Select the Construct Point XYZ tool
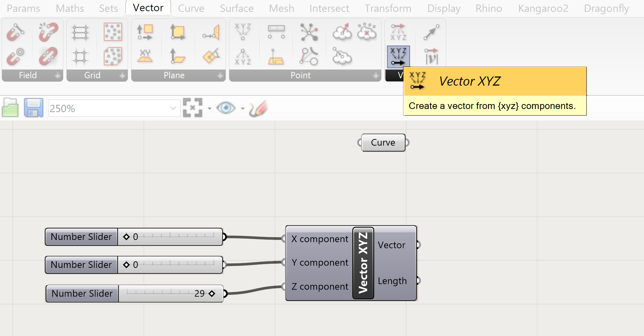644x336 pixels. 243,32
